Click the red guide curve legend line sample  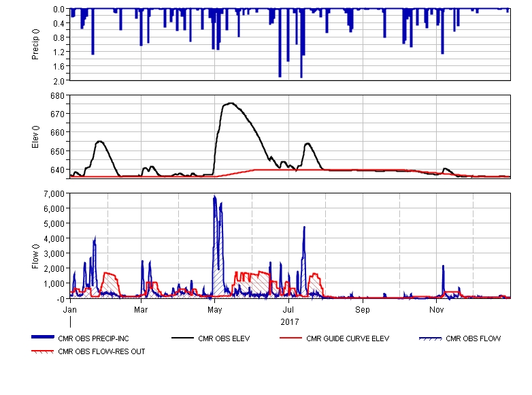tap(290, 338)
